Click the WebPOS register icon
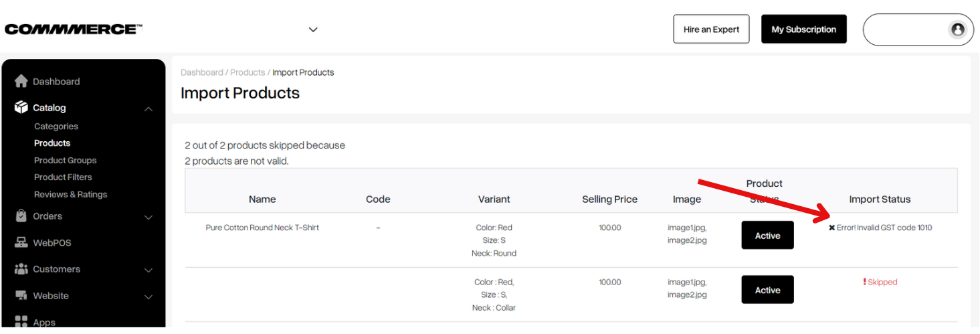980x334 pixels. pyautogui.click(x=21, y=242)
